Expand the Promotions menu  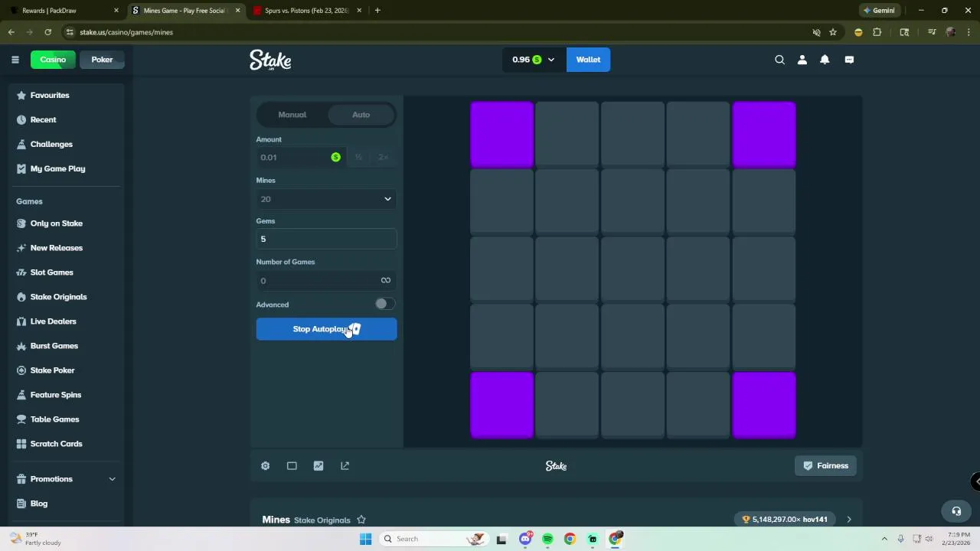click(112, 479)
